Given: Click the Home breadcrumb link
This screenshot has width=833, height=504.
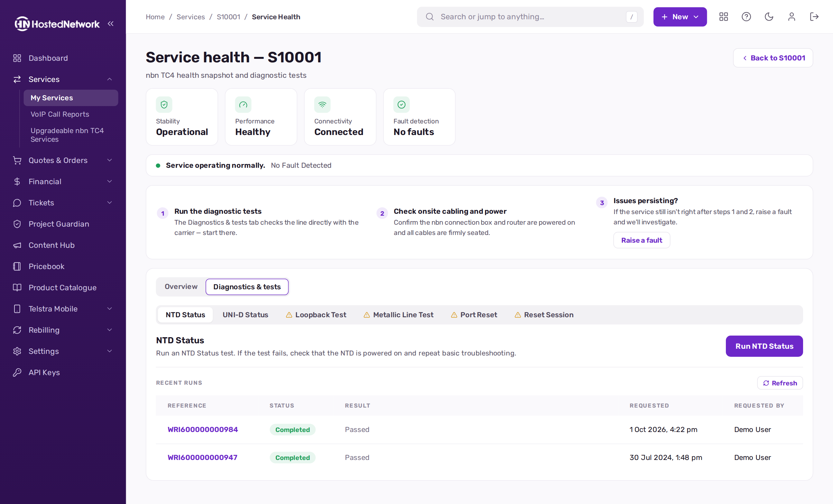Looking at the screenshot, I should [155, 17].
